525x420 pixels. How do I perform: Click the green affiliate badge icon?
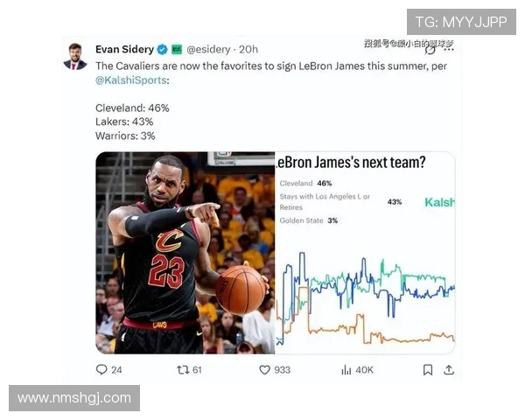(177, 50)
